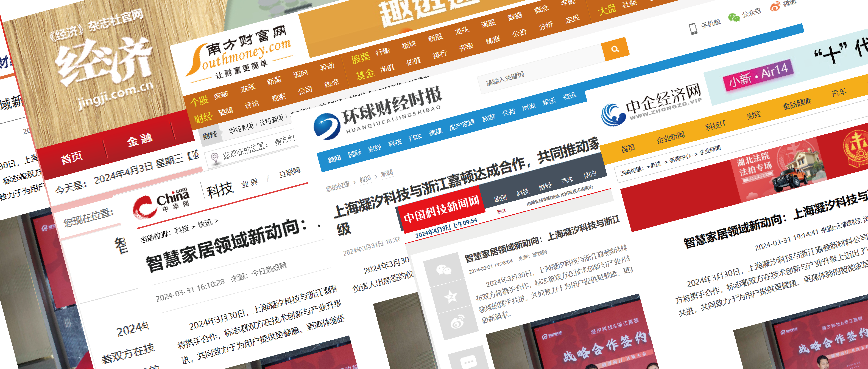This screenshot has width=868, height=369.
Task: Open 旅游 in the 环球财经时报 navigation bar
Action: pyautogui.click(x=488, y=118)
